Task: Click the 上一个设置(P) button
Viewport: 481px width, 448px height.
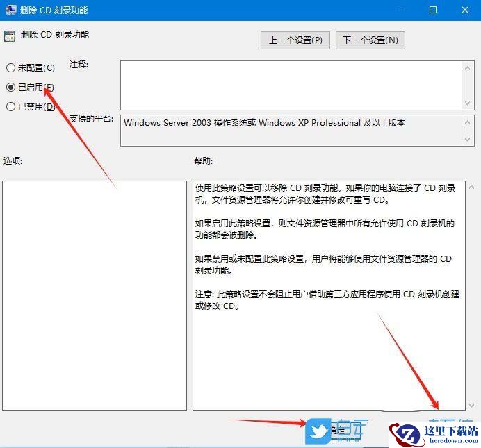Action: point(295,40)
